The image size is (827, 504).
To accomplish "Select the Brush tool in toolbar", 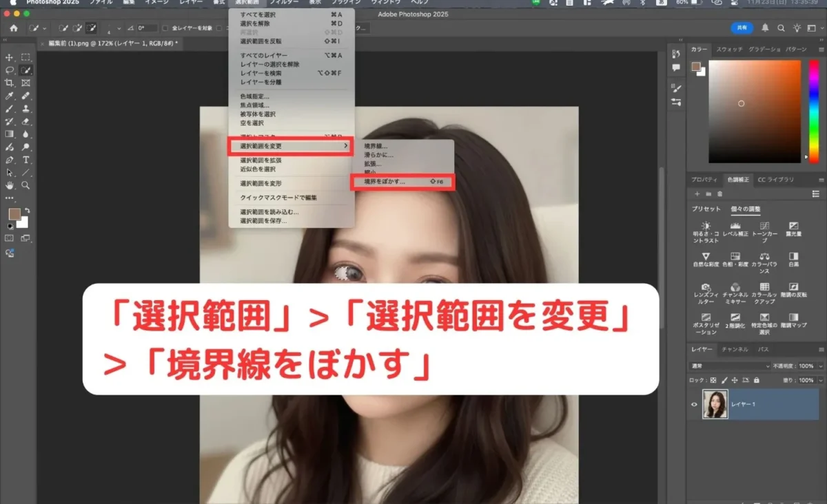I will pyautogui.click(x=10, y=109).
